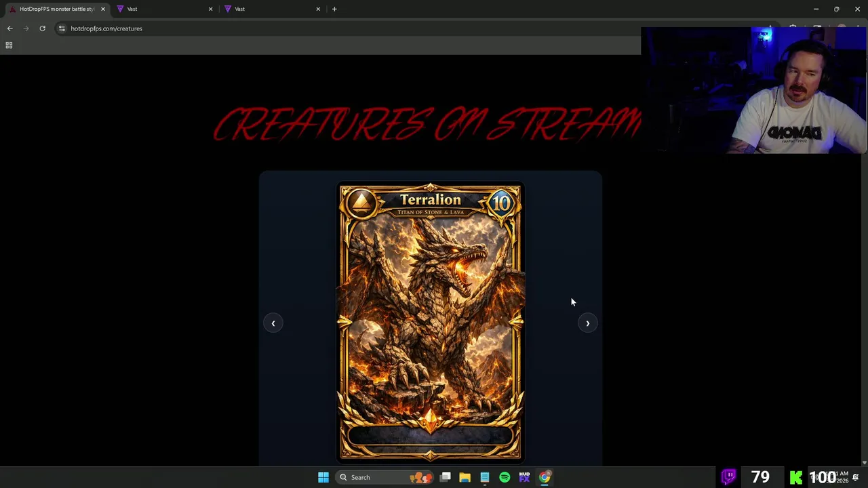Click the notification bell in system tray

pyautogui.click(x=856, y=477)
